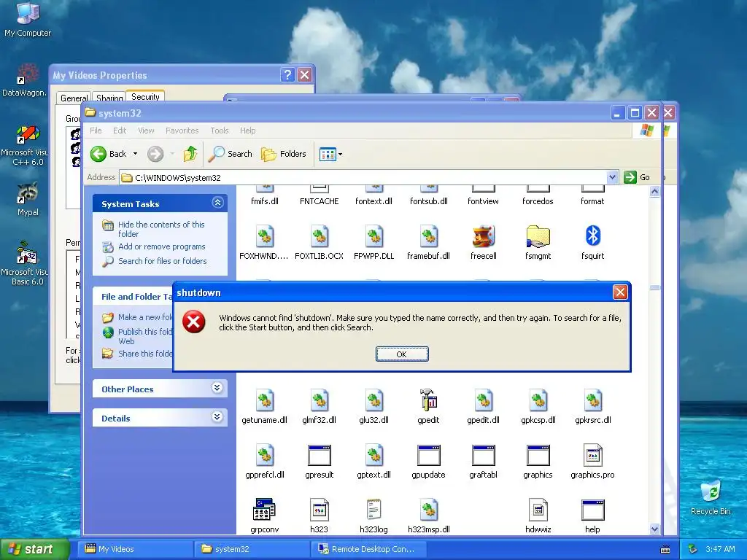Select the gpkcsp.dll file icon
This screenshot has width=747, height=560.
538,400
